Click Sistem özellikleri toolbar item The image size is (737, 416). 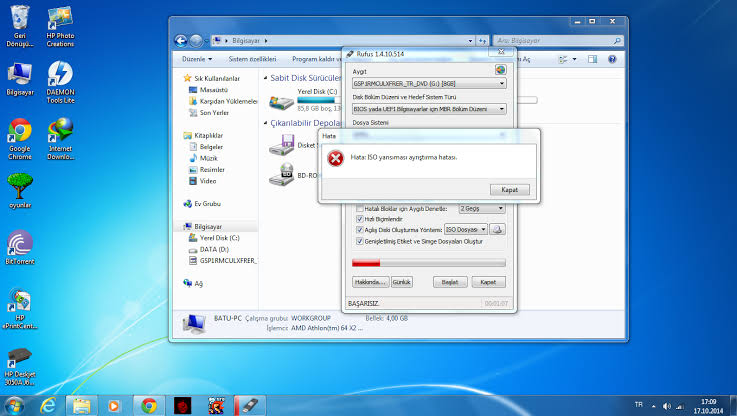click(x=252, y=59)
